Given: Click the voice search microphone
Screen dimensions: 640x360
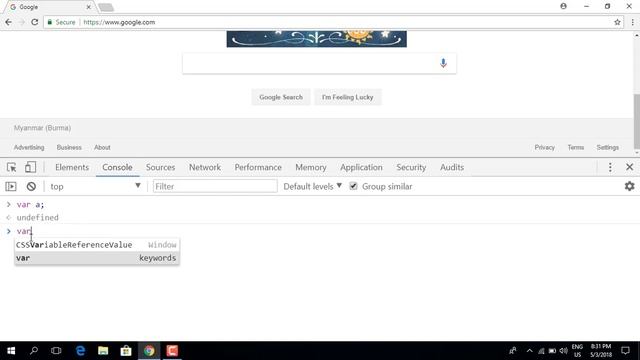Looking at the screenshot, I should 443,63.
